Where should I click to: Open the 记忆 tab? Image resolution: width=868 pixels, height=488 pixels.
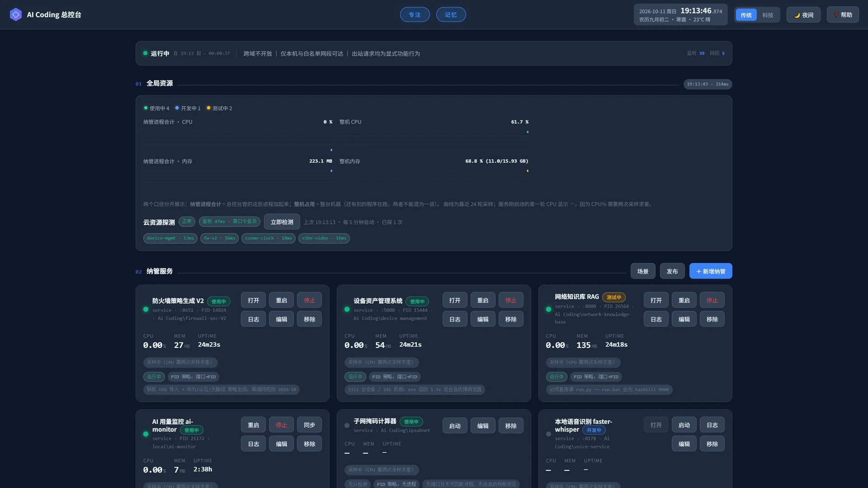coord(451,14)
